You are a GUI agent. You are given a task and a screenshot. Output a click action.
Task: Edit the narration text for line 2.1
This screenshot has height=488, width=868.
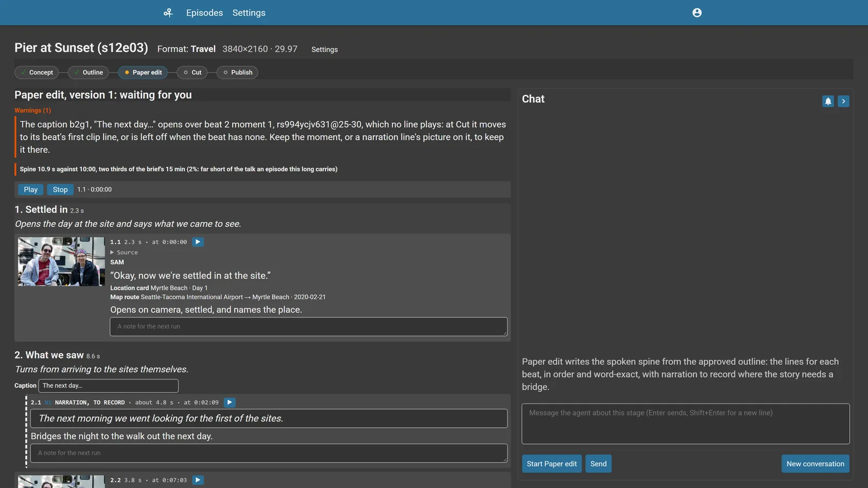269,418
